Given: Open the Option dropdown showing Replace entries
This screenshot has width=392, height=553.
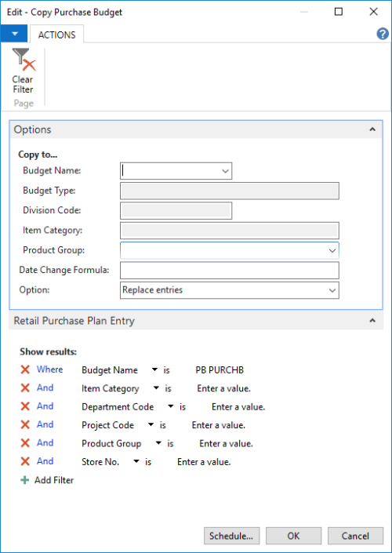Looking at the screenshot, I should coord(332,290).
